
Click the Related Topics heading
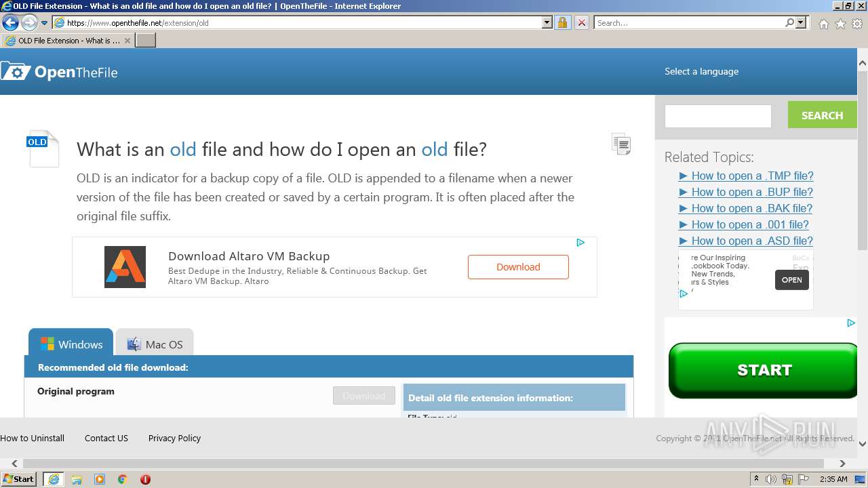709,157
